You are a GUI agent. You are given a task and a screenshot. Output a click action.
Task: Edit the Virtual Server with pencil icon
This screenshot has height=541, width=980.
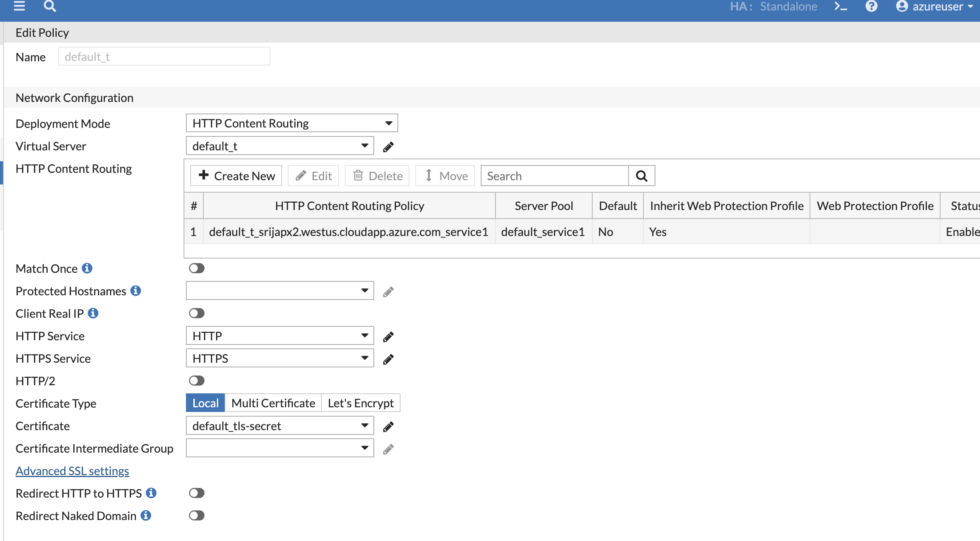(388, 147)
